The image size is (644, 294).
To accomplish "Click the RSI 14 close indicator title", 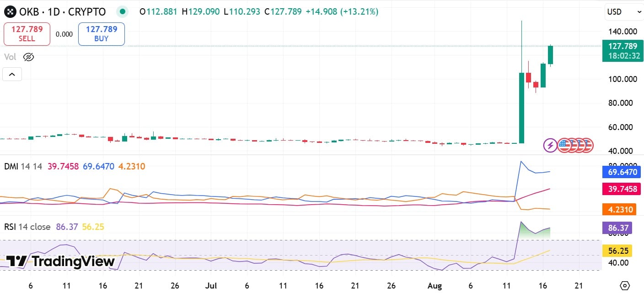I will pyautogui.click(x=27, y=227).
